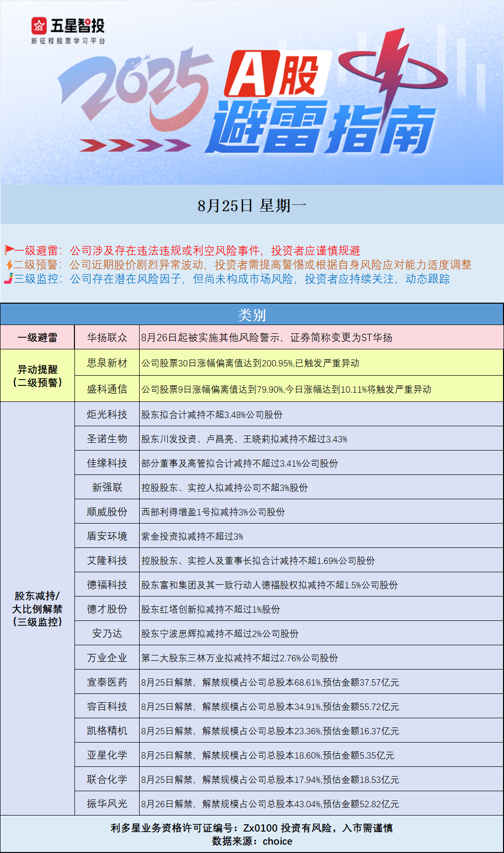Click the 类别 table header
Screen dimensions: 504x853
tap(252, 315)
